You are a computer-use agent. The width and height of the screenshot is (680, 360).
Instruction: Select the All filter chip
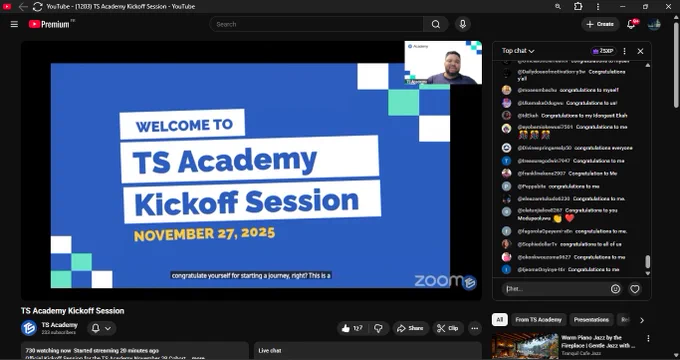(x=500, y=320)
